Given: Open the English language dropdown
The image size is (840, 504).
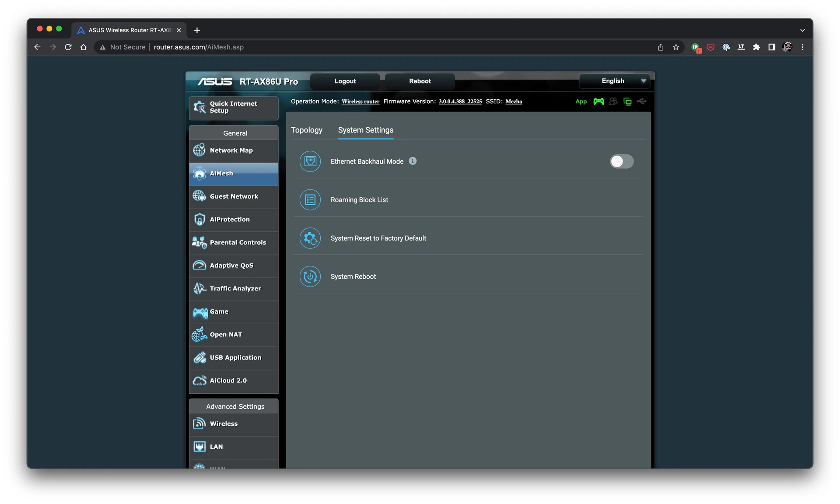Looking at the screenshot, I should click(614, 81).
